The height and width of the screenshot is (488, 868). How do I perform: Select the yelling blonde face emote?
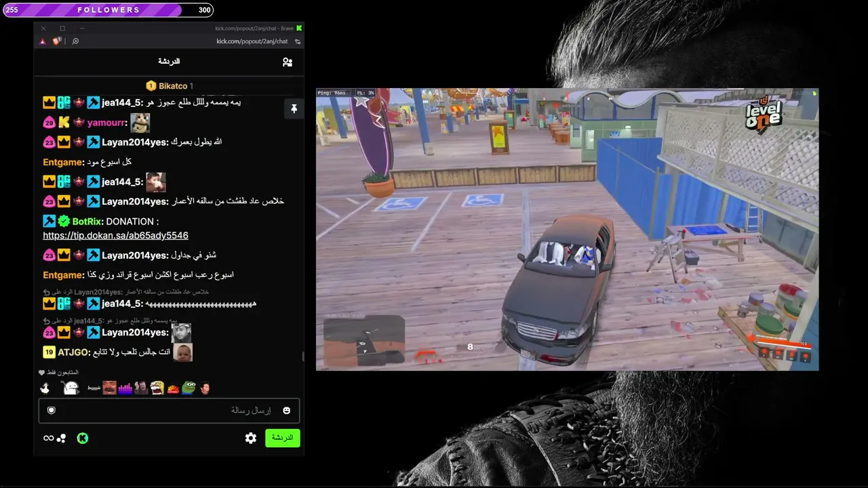[x=157, y=388]
